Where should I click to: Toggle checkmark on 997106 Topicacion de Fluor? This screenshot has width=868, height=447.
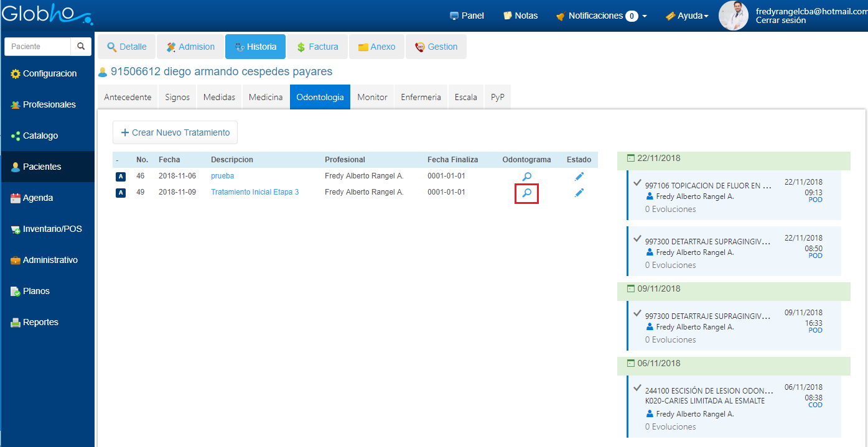[637, 183]
